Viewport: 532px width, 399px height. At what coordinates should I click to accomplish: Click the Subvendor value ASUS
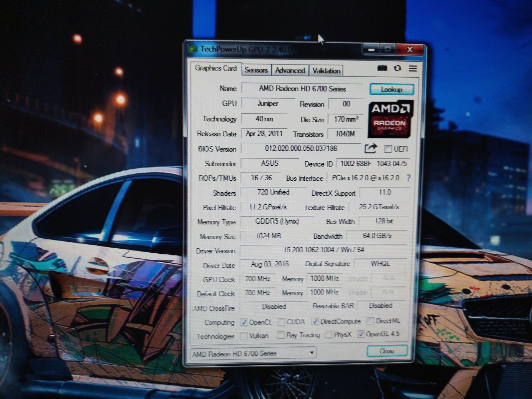(270, 163)
